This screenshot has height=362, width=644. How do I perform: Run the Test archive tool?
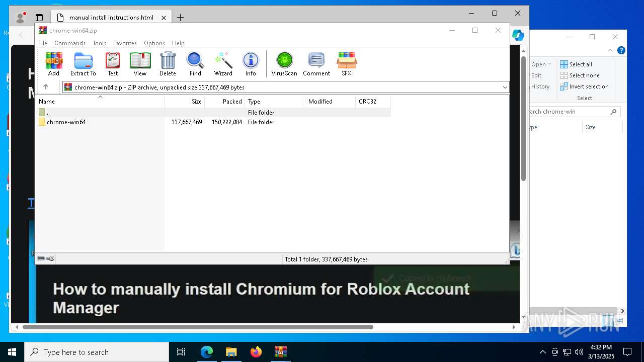pos(113,64)
